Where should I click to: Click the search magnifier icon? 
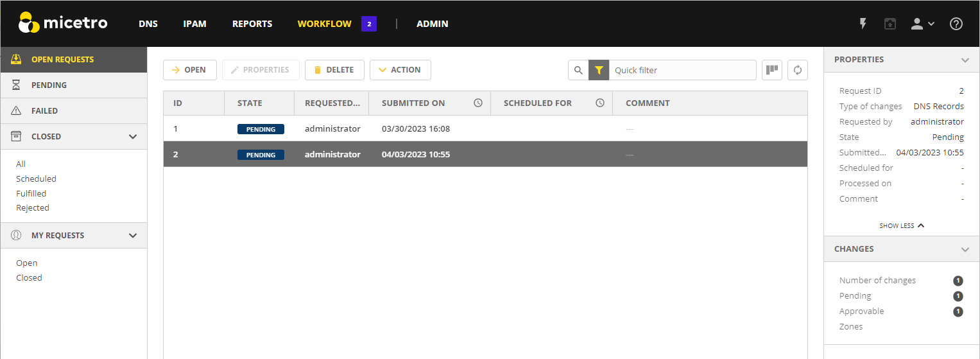point(578,70)
